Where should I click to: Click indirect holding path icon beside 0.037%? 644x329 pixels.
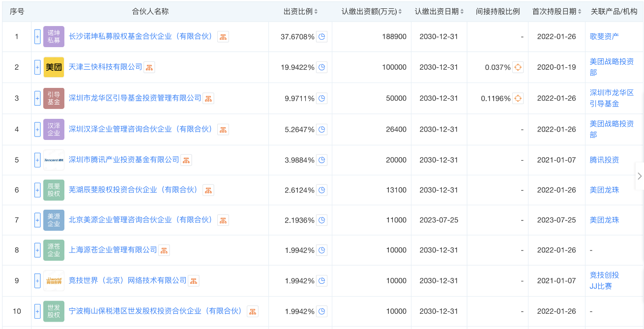(518, 67)
